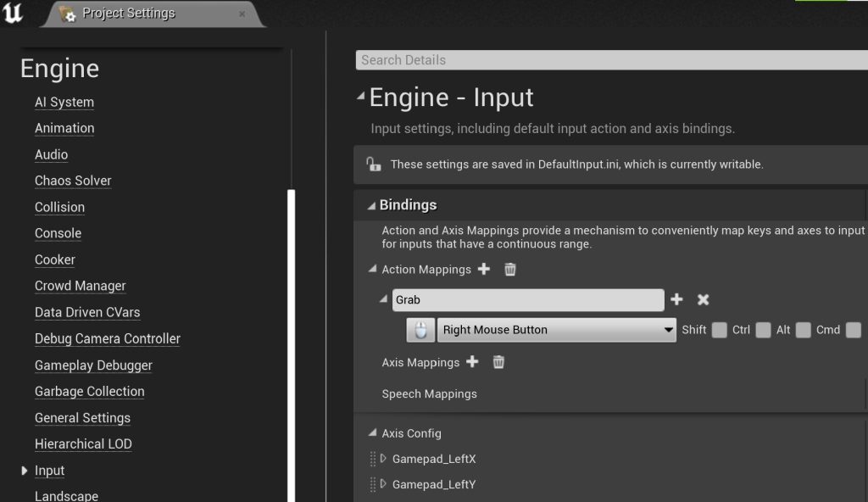Click the sidebar vertical scrollbar
The width and height of the screenshot is (868, 502).
(x=292, y=339)
